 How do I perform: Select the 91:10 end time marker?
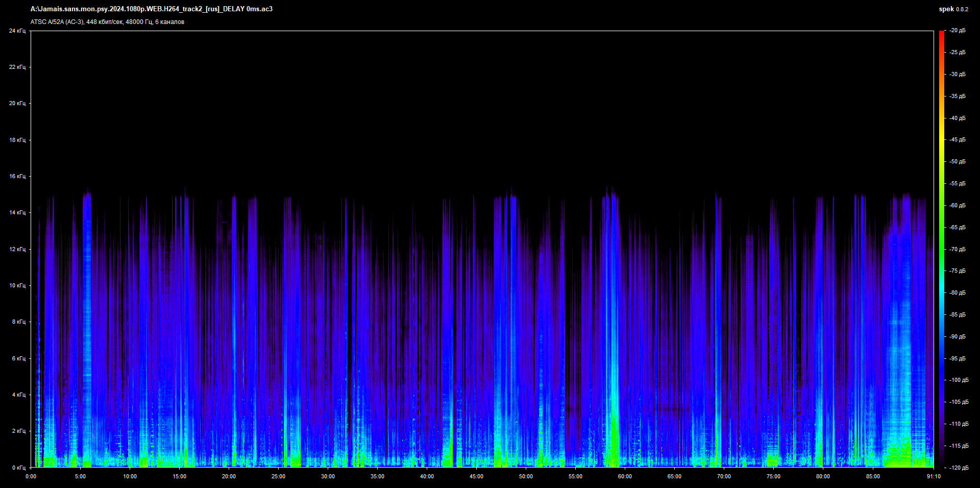(x=934, y=476)
